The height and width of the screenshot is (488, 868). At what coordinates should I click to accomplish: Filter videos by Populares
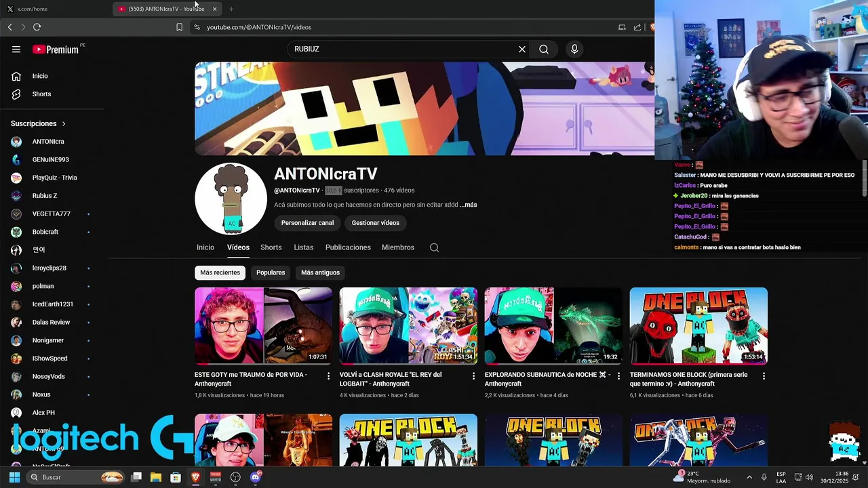click(271, 272)
